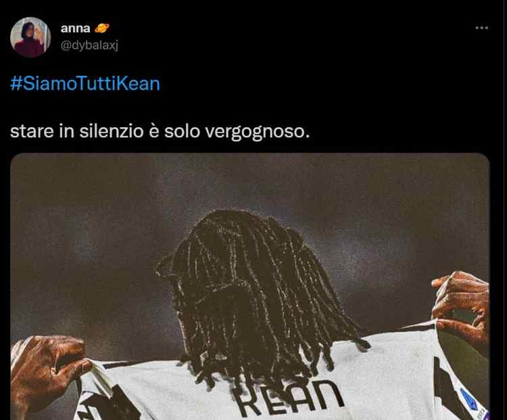Open the attached jersey photo
Viewport: 507px width, 420px height.
point(250,287)
